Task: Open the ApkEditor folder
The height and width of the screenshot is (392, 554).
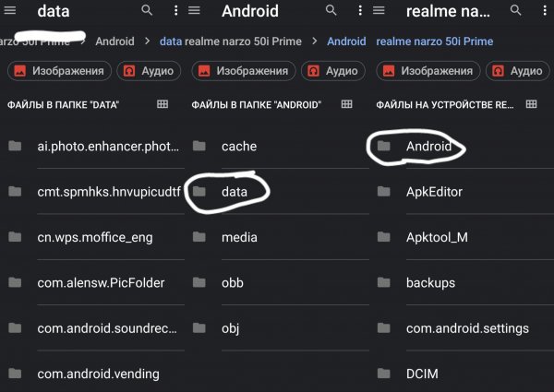Action: [x=463, y=192]
